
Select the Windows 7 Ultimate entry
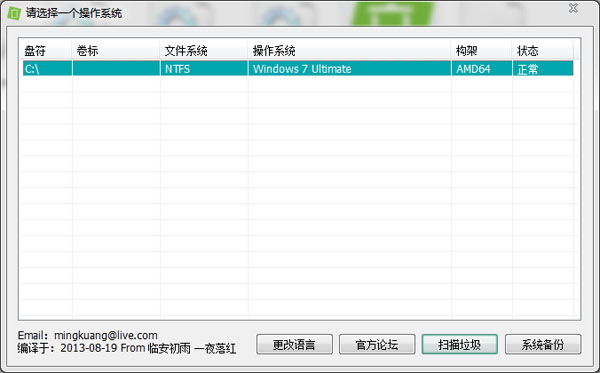tap(349, 69)
